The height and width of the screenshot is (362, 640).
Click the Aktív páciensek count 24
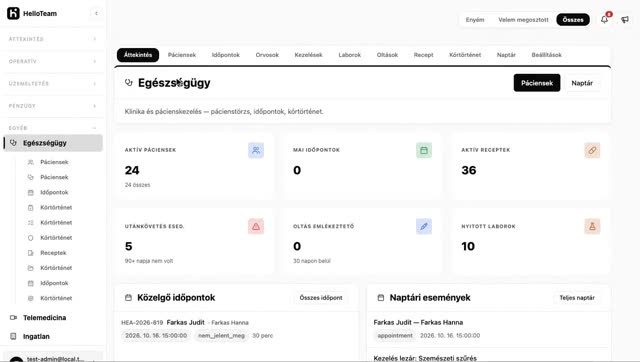click(x=132, y=170)
